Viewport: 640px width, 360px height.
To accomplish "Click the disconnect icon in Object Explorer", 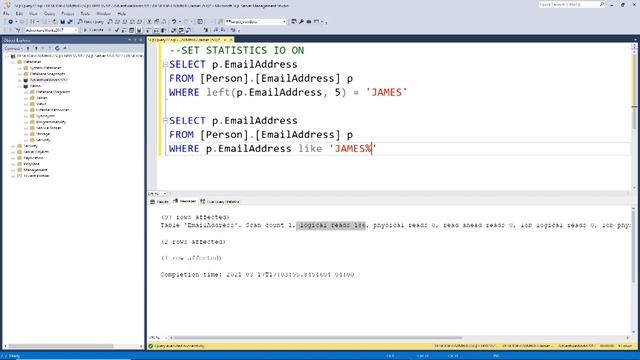I will coord(36,48).
